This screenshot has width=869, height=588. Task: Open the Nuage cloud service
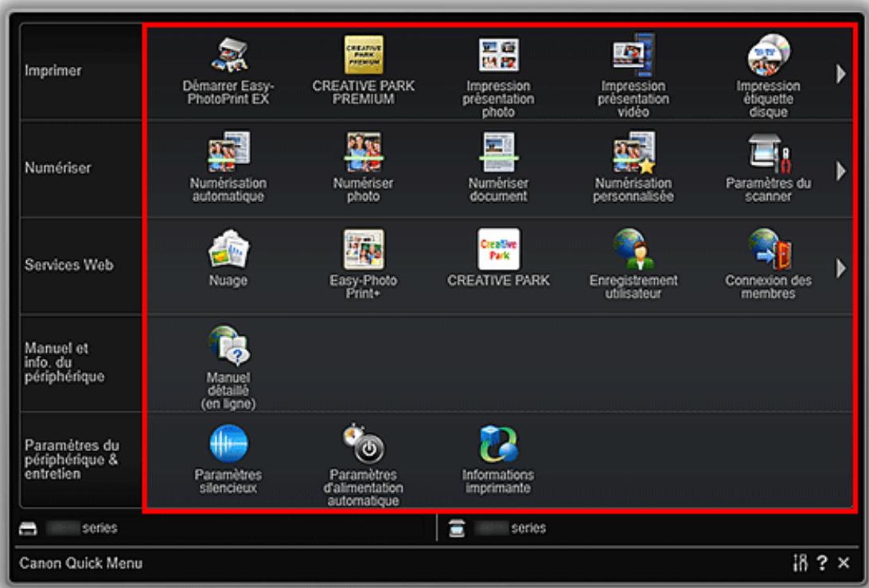pyautogui.click(x=228, y=258)
